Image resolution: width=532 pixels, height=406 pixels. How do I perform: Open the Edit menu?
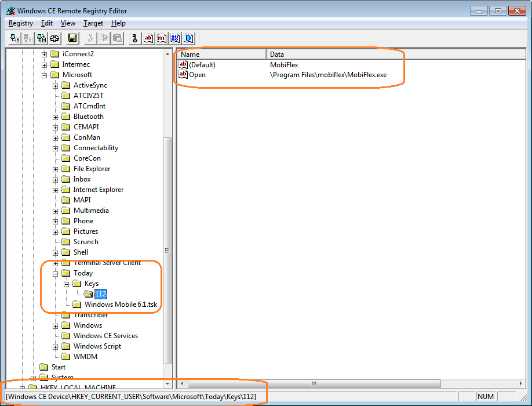[47, 23]
